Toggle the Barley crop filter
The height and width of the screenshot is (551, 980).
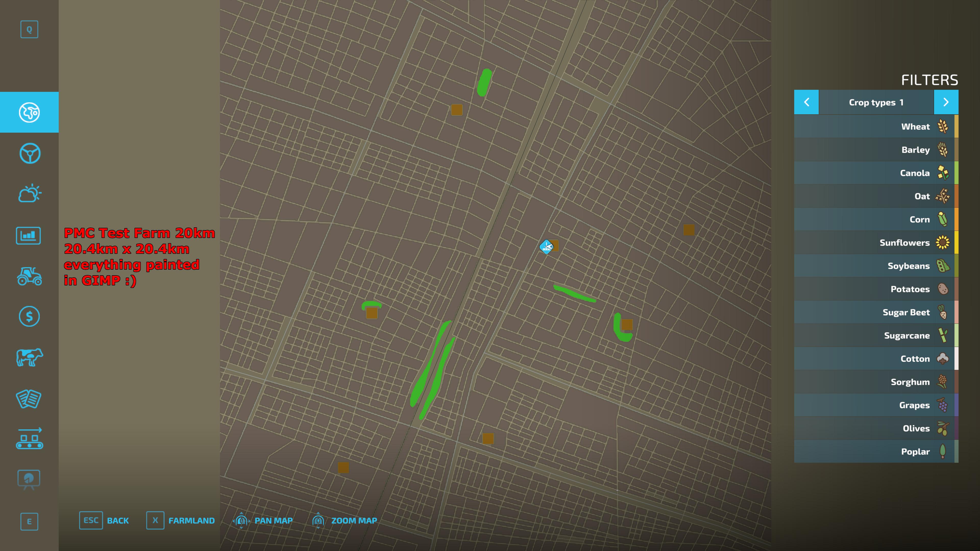[876, 149]
